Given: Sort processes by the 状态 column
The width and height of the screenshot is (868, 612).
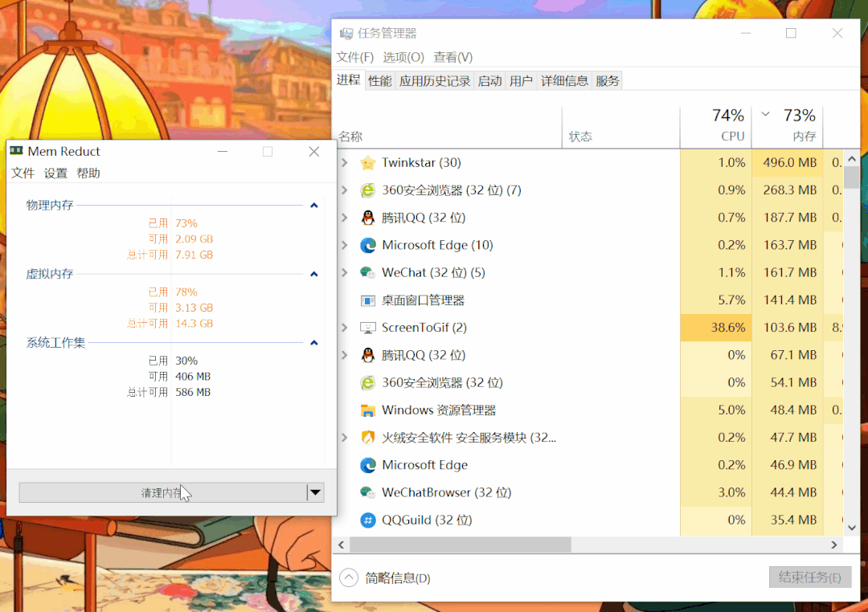Looking at the screenshot, I should pos(621,126).
